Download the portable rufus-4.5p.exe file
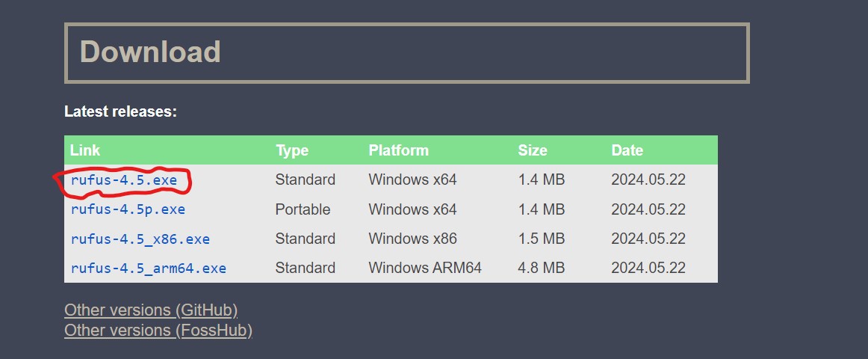This screenshot has height=359, width=868. 128,209
